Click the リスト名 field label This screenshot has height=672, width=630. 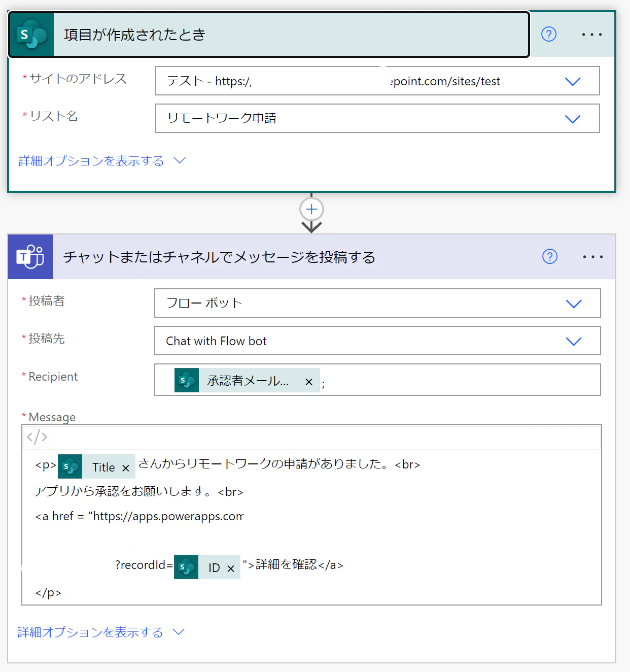pyautogui.click(x=54, y=116)
